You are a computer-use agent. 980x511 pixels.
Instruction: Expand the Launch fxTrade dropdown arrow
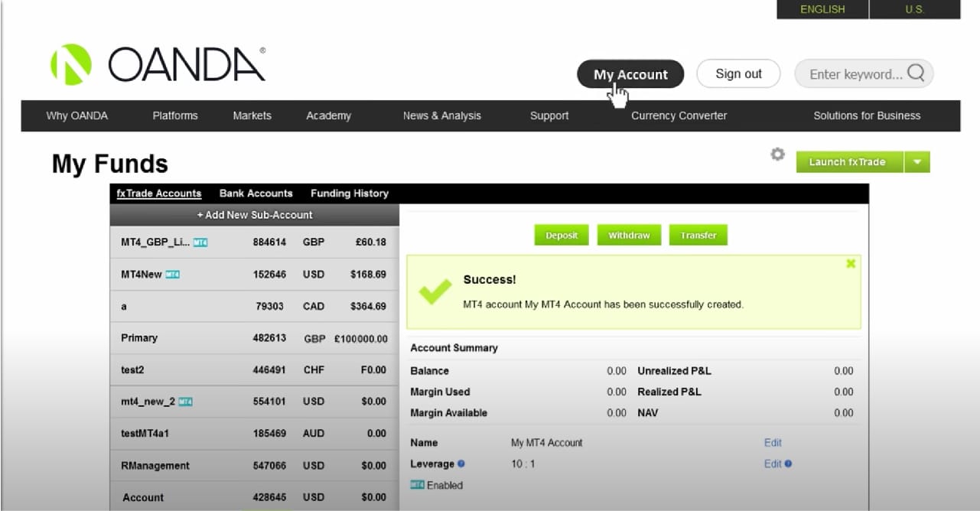tap(917, 162)
